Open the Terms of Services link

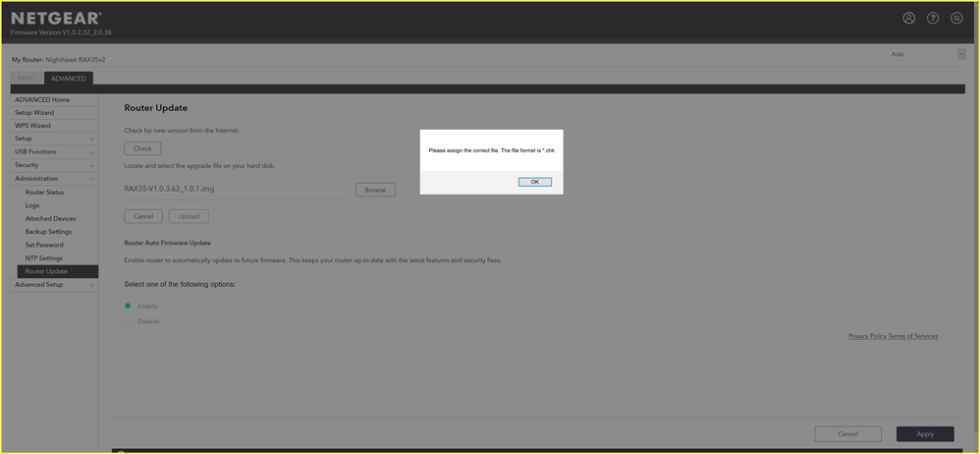(912, 336)
